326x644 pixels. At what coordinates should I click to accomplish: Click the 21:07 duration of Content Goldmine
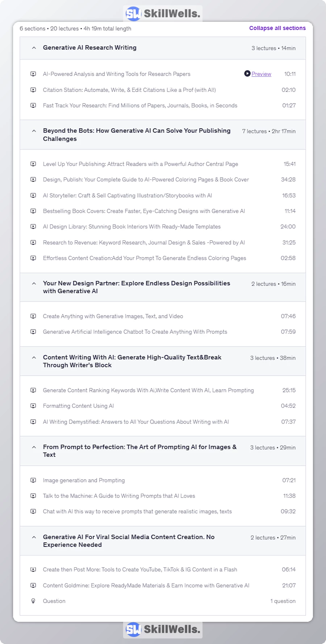point(289,585)
